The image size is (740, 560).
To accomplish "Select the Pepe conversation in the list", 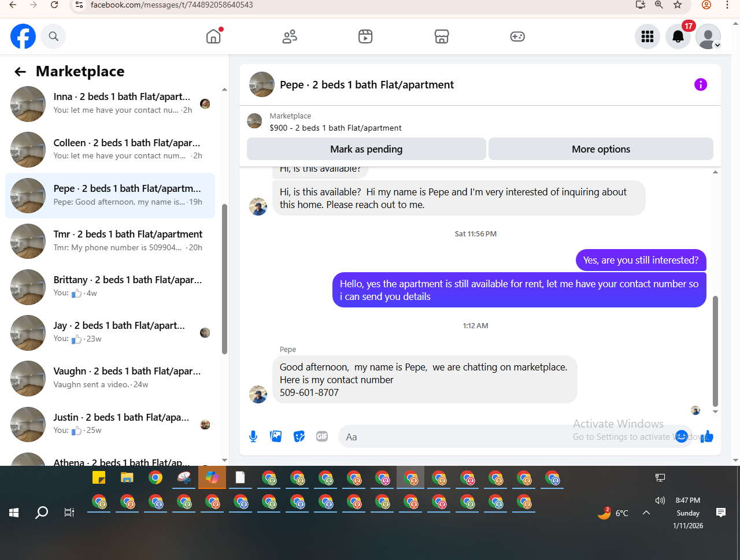I will pyautogui.click(x=110, y=195).
